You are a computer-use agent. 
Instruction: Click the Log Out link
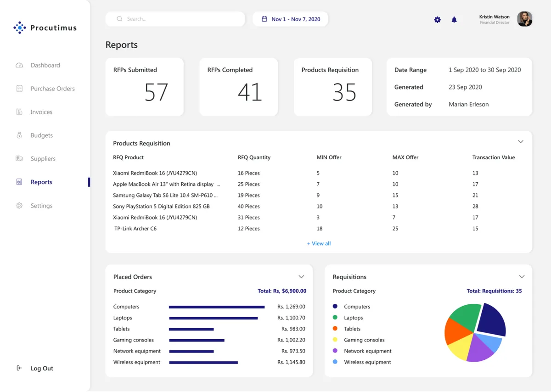pos(42,369)
